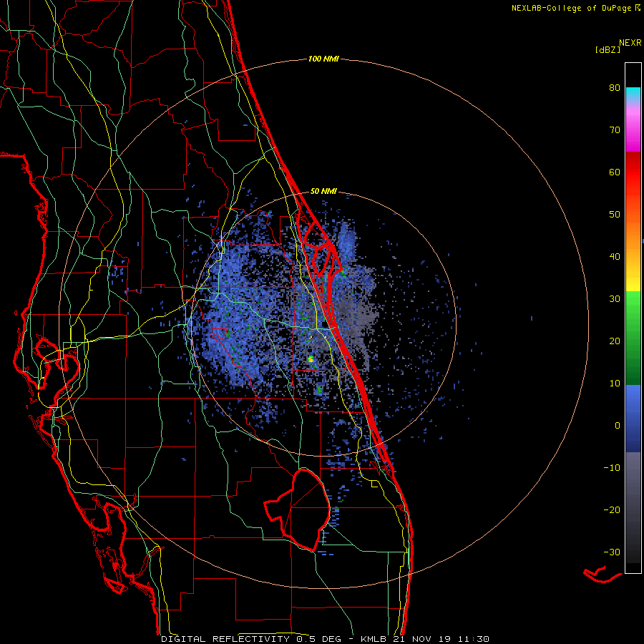Click the -20 dBZ scale value
Viewport: 644px width, 644px height.
pos(612,510)
